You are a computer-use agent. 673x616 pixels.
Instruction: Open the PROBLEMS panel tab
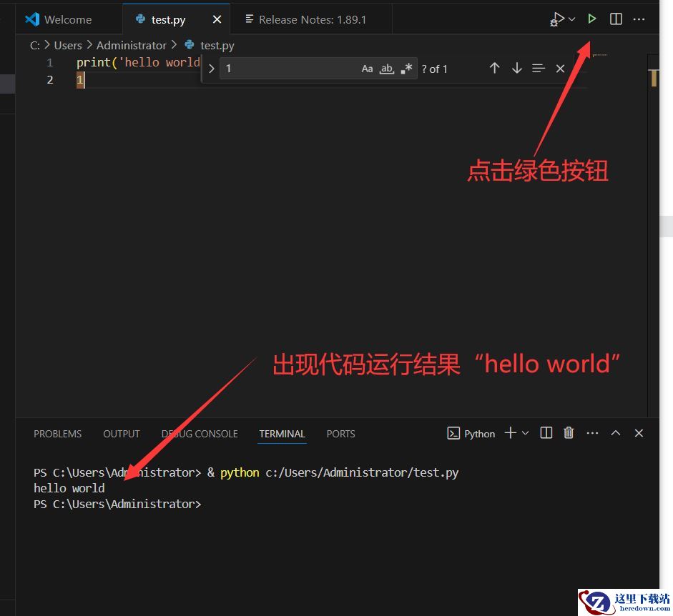coord(57,434)
